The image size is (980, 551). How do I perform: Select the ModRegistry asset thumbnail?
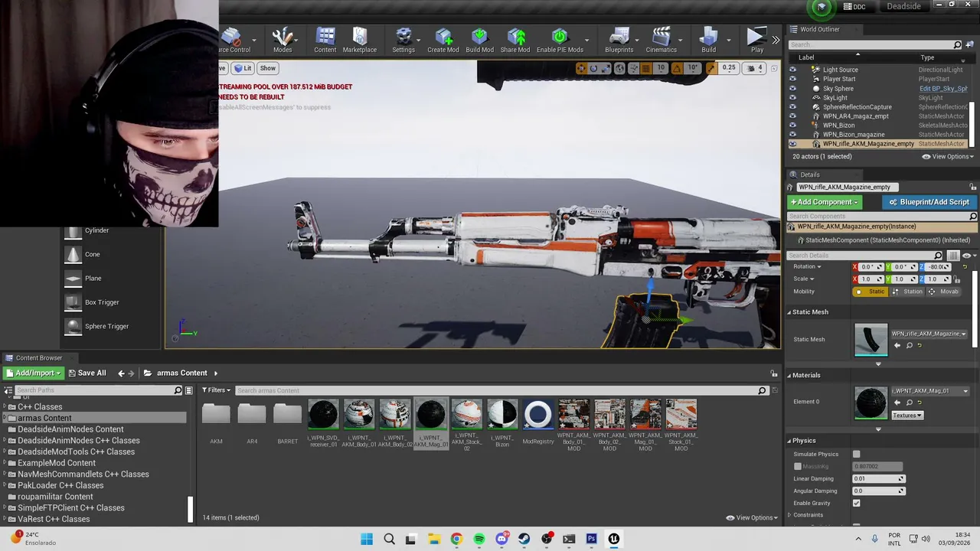click(537, 423)
